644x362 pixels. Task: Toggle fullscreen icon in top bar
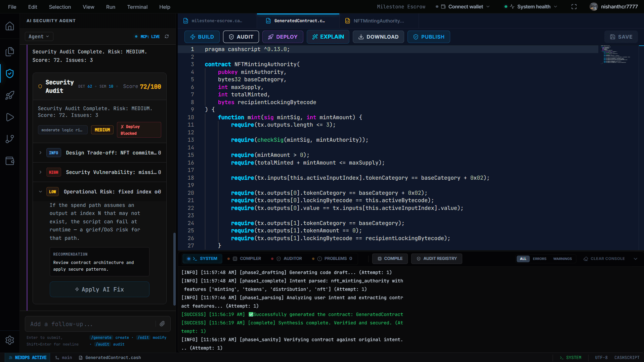(574, 7)
